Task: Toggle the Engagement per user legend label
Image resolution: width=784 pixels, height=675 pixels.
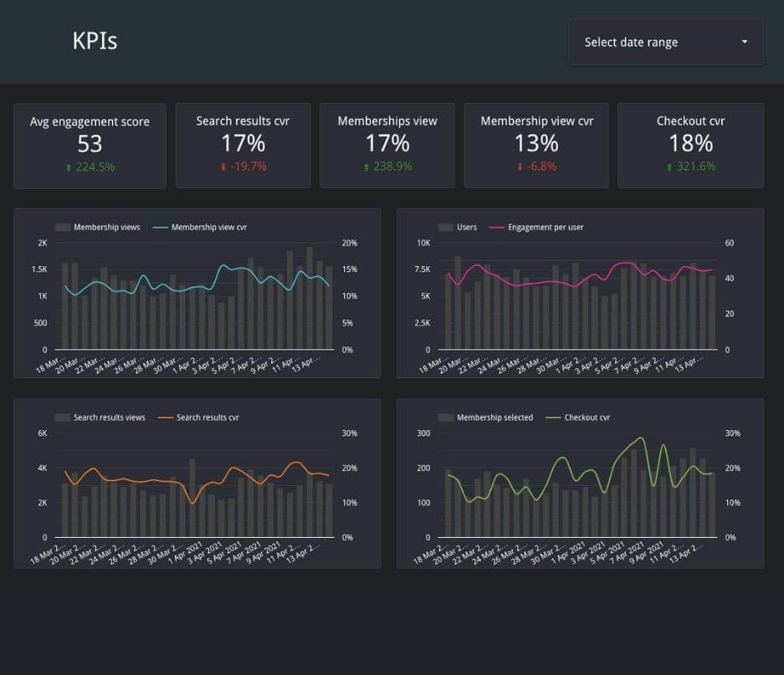Action: pos(546,228)
